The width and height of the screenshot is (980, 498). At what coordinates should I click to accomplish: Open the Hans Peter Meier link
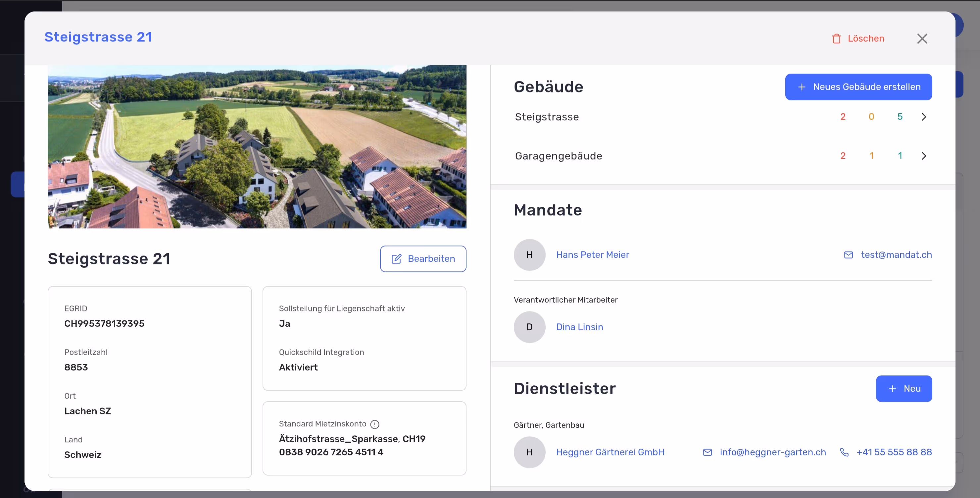tap(592, 255)
